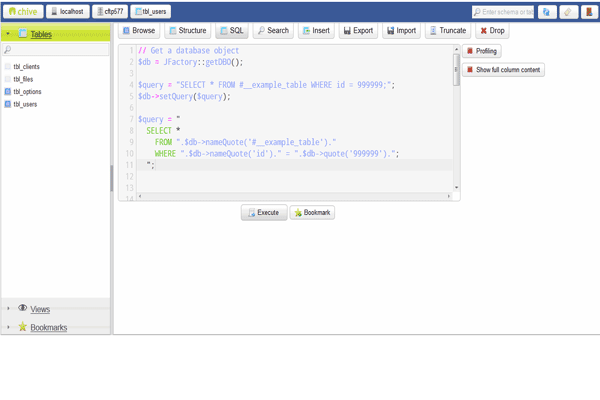Click the tbl_options table icon in sidebar
Screen dimensions: 600x400
tap(8, 92)
